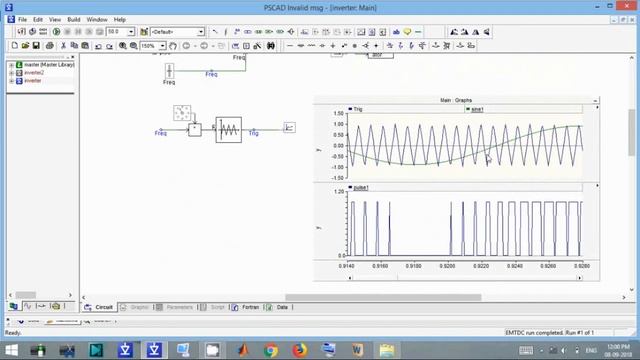Screen dimensions: 640x360
Task: Zoom in on the circuit canvas
Action: click(122, 46)
